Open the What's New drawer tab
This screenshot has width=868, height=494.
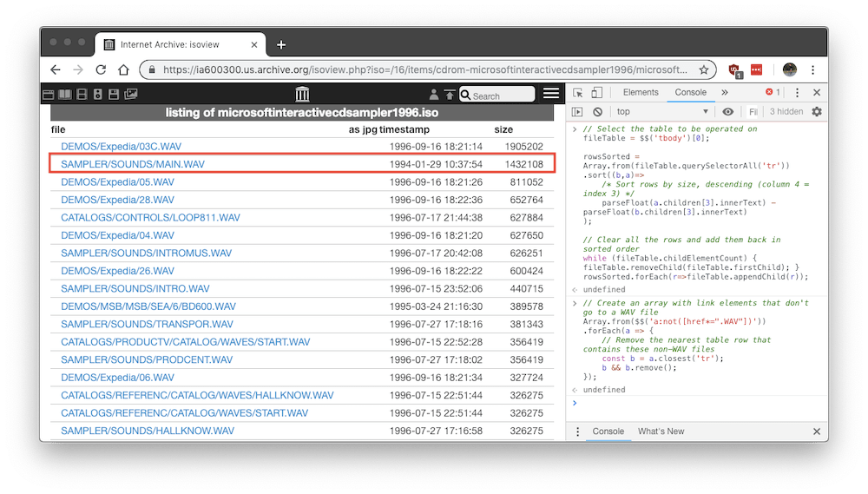pos(661,431)
